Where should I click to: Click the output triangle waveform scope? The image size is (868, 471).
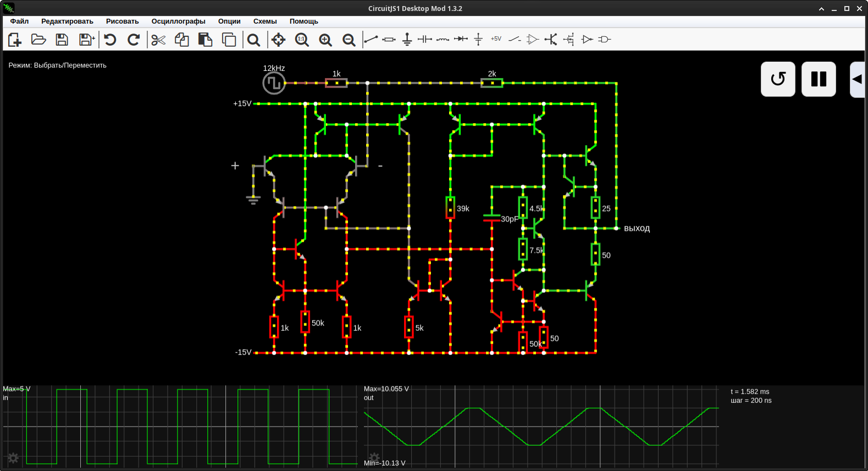tap(541, 426)
